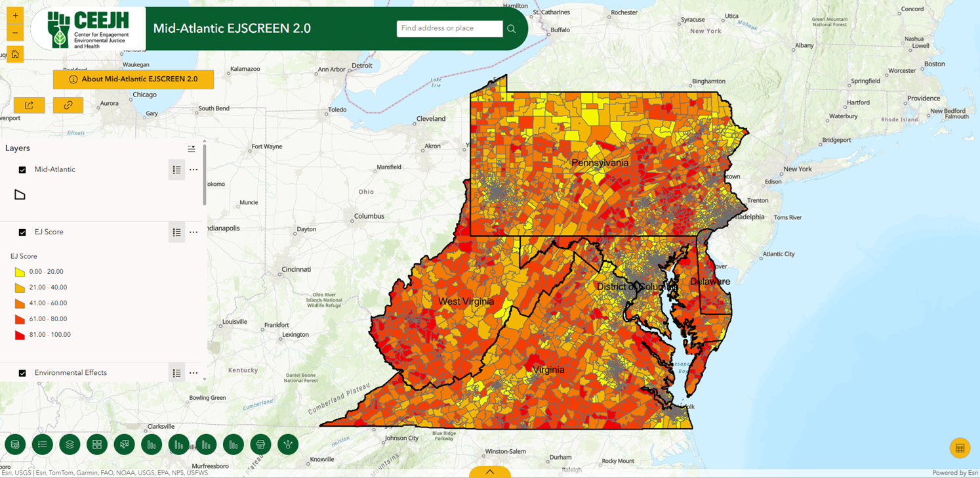The height and width of the screenshot is (478, 980).
Task: Open the Layers panel options menu
Action: (192, 149)
